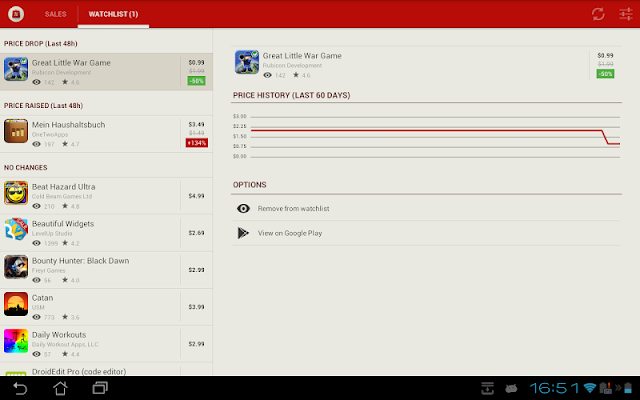Open the app logo in the top bar
The width and height of the screenshot is (640, 400).
coord(16,14)
